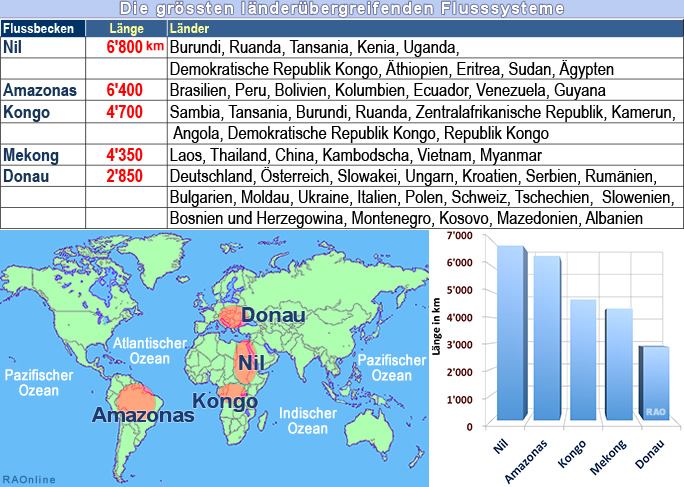Screen dimensions: 684x487
Task: Click the 'Kongo' label on the map
Action: [225, 401]
